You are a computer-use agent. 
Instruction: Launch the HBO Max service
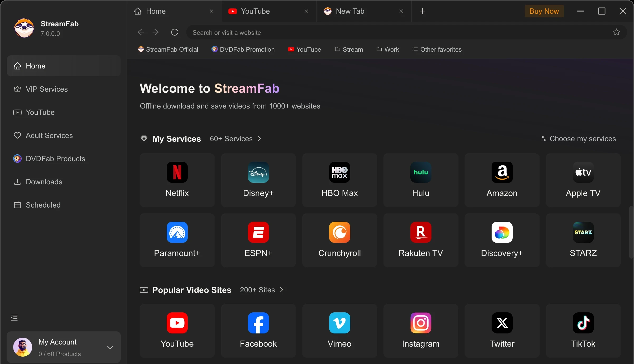click(x=339, y=180)
